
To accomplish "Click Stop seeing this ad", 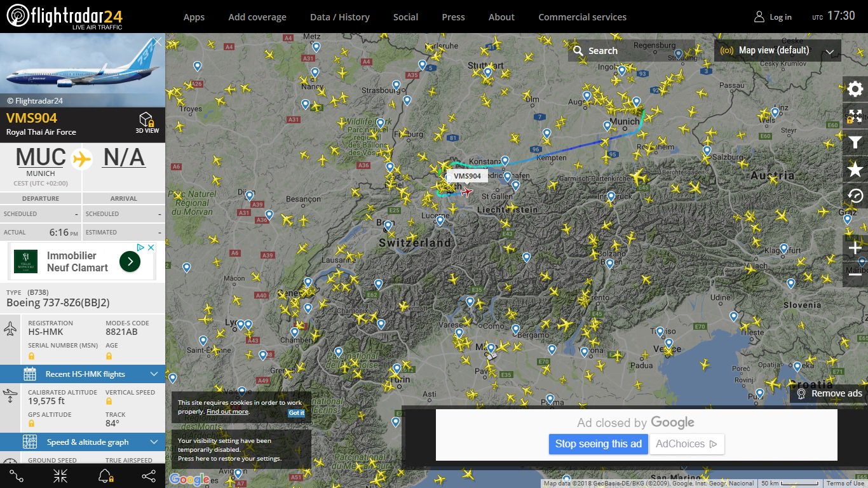I will (x=599, y=444).
